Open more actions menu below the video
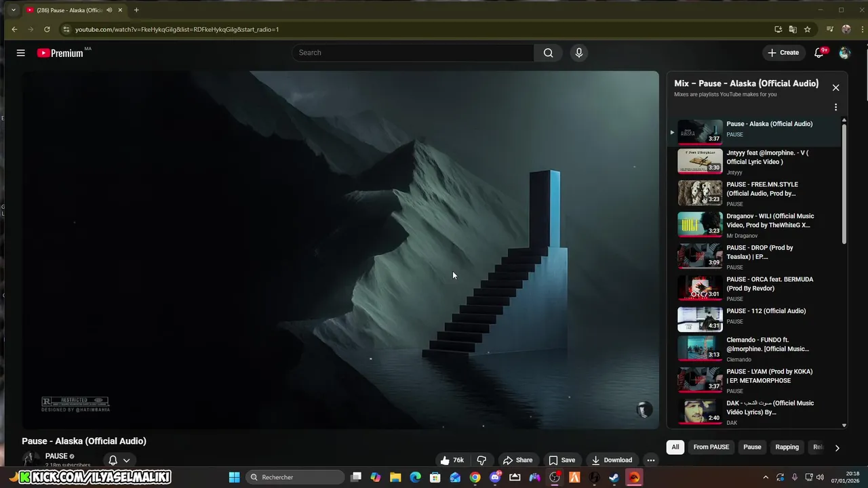868x488 pixels. [x=651, y=460]
